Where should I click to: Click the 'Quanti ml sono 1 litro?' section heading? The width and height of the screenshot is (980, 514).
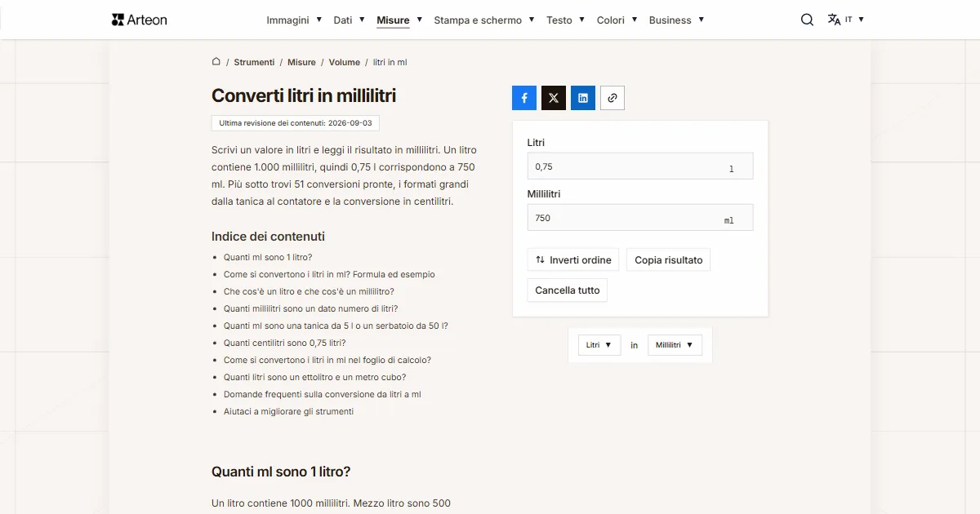click(x=281, y=472)
